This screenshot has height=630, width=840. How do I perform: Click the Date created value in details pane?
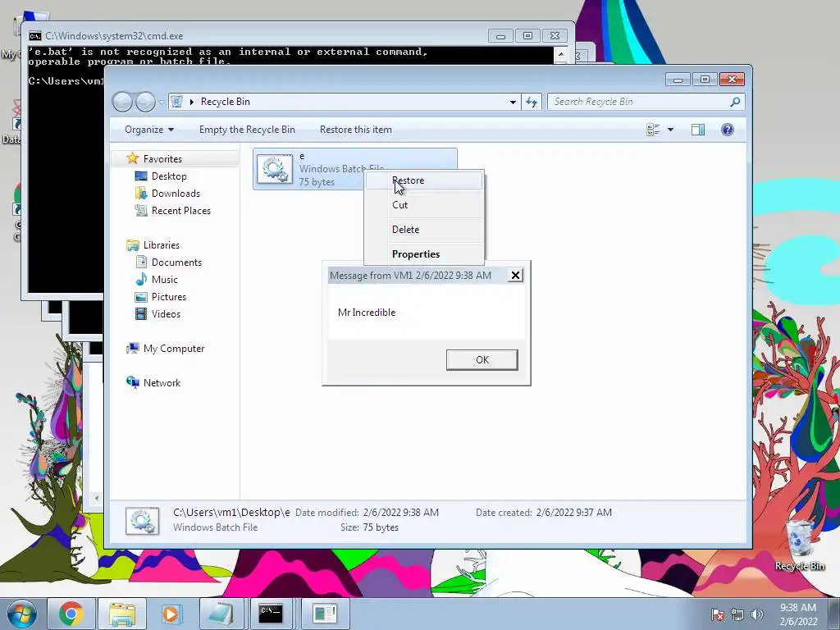point(573,513)
